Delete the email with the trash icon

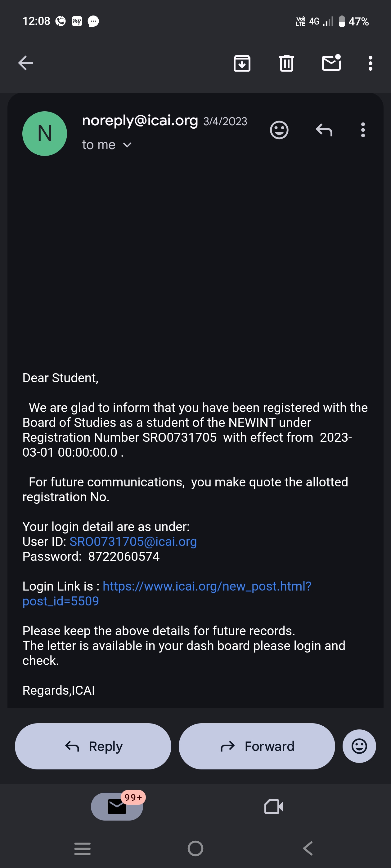coord(286,63)
